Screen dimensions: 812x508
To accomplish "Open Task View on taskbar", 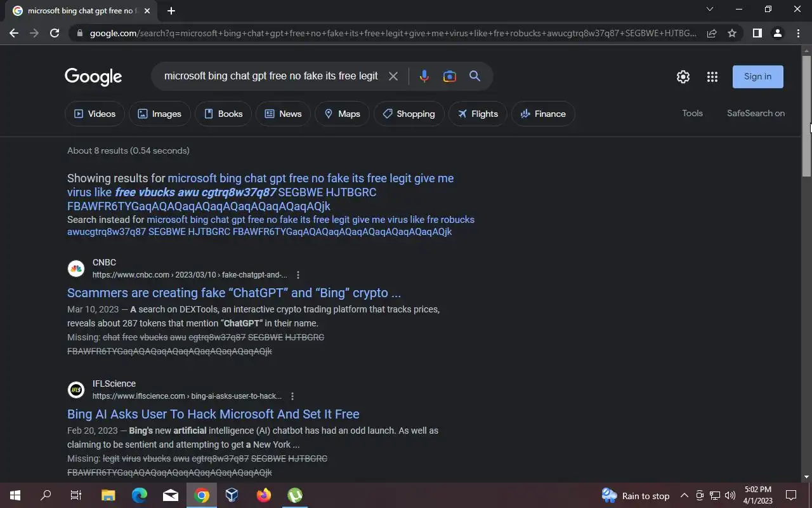I will pos(76,495).
